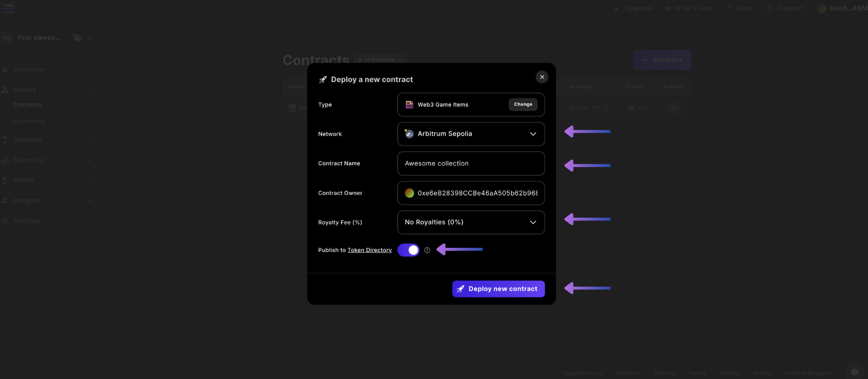
Task: Click Deploy new contract button
Action: coord(498,289)
